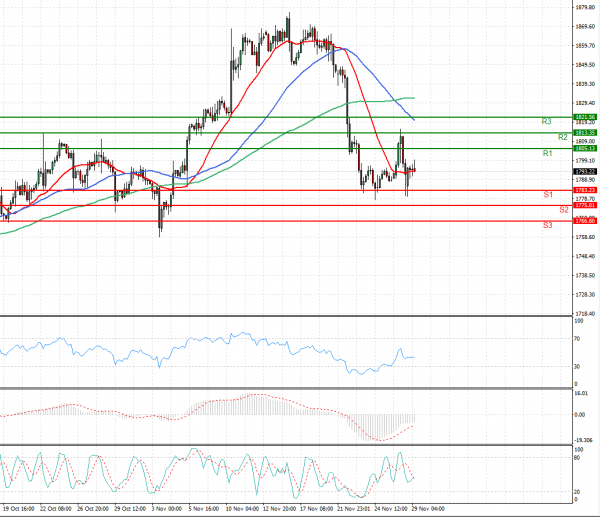Select the red 1783.23 price tag
The height and width of the screenshot is (517, 600).
pos(585,190)
